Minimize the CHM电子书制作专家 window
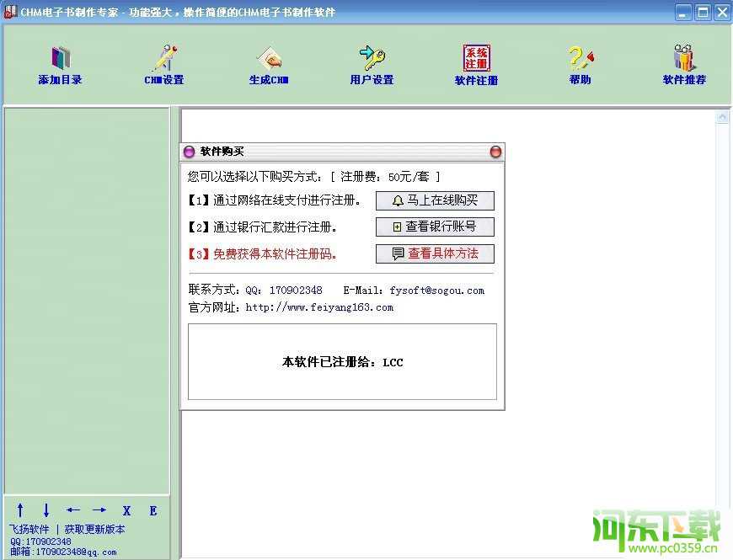733x560 pixels. [683, 12]
